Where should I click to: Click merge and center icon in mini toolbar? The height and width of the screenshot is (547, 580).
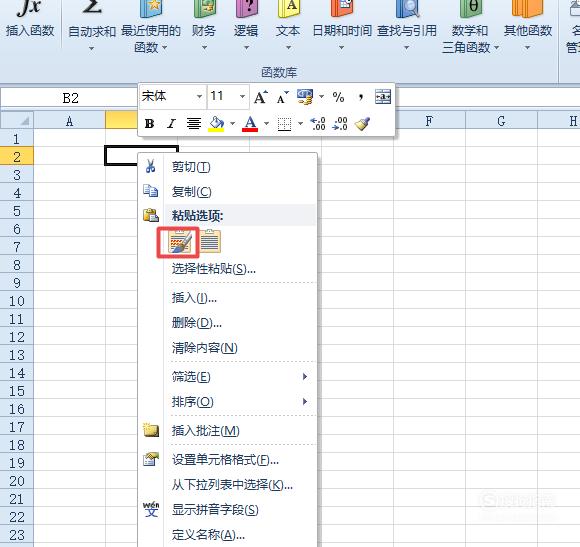point(382,97)
